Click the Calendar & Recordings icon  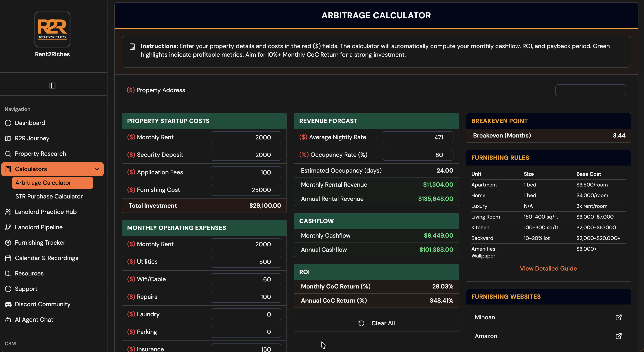[x=8, y=258]
